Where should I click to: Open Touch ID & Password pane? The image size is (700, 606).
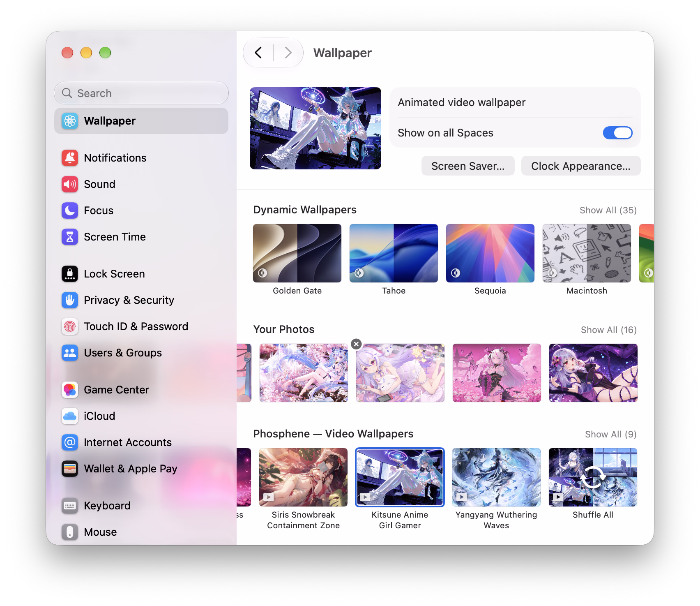[141, 326]
